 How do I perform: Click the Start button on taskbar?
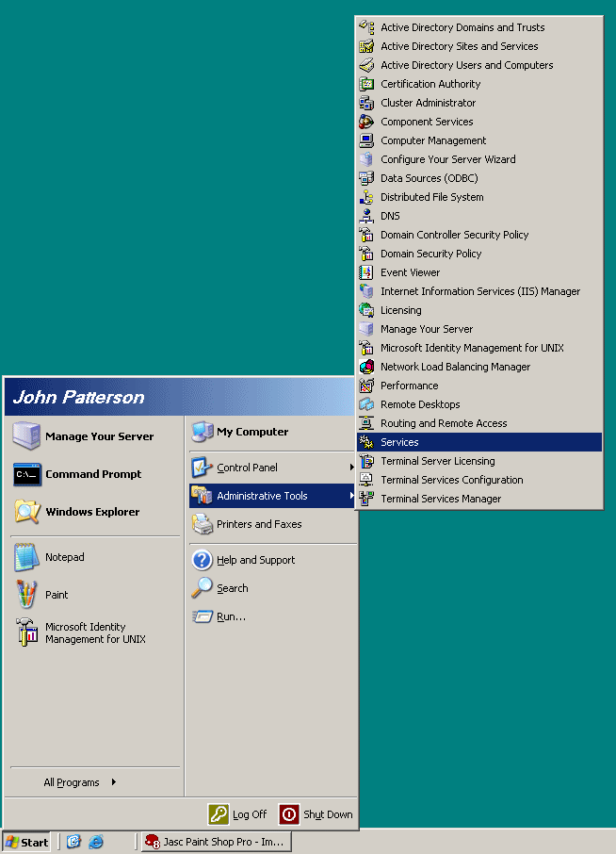[x=26, y=842]
